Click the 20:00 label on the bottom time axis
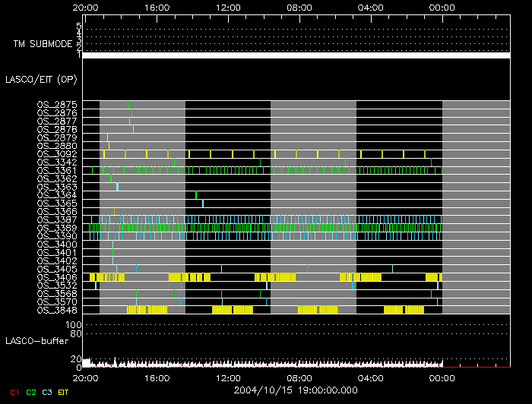The height and width of the screenshot is (404, 532). [x=85, y=378]
